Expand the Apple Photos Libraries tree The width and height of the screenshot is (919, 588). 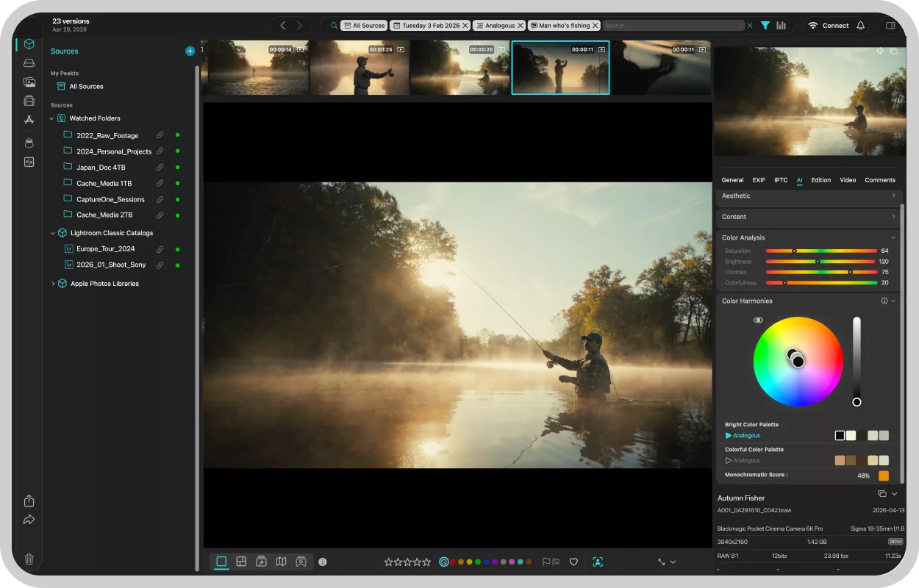click(53, 284)
